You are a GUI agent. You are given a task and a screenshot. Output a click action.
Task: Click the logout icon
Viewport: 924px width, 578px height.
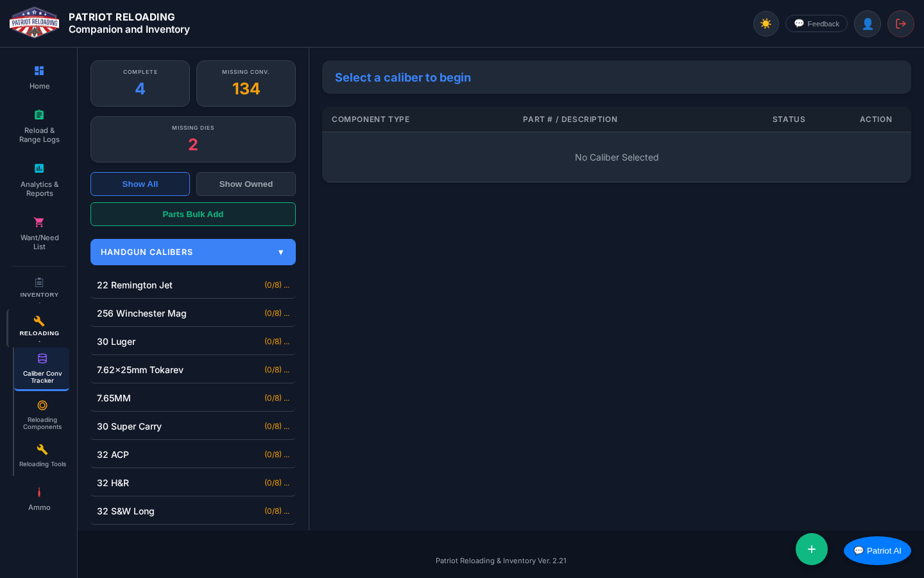(901, 24)
